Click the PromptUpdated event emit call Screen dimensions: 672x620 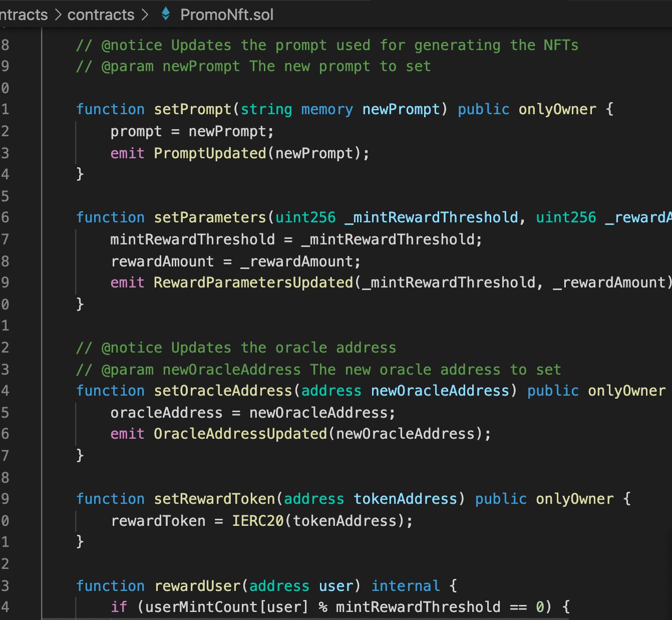pos(210,153)
